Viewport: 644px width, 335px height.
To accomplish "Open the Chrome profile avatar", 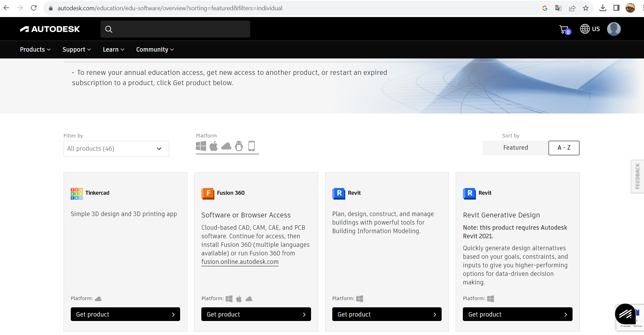I will [630, 8].
